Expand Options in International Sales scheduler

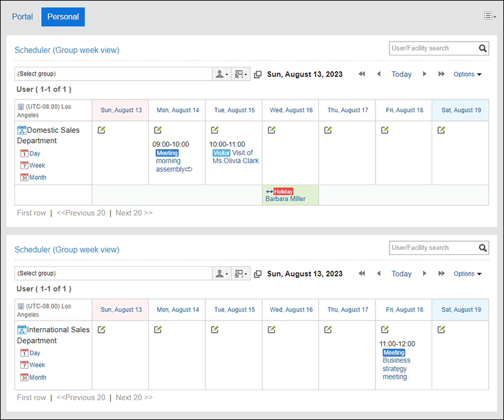point(467,274)
